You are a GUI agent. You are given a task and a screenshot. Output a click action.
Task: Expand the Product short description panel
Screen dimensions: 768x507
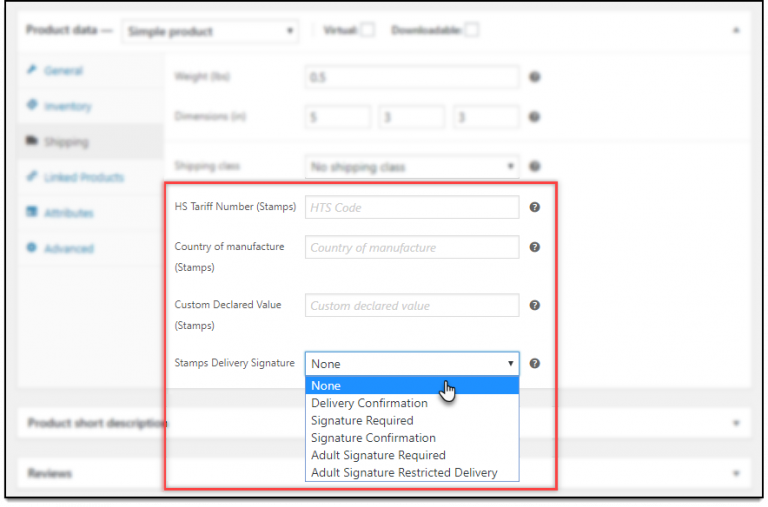click(x=736, y=423)
